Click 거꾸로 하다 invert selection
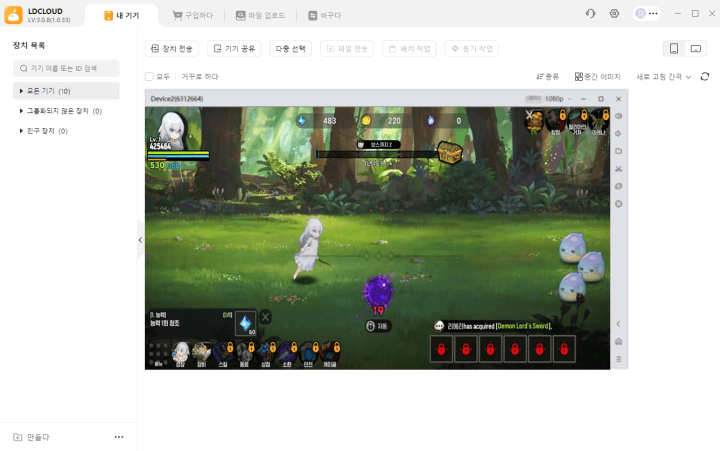Image resolution: width=720 pixels, height=451 pixels. [x=200, y=77]
